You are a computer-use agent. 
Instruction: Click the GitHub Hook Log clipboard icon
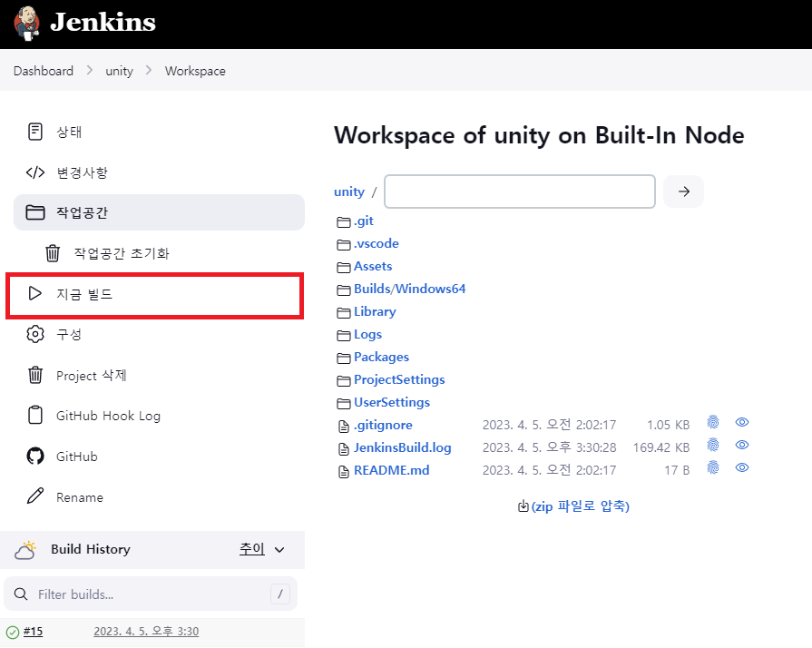35,415
